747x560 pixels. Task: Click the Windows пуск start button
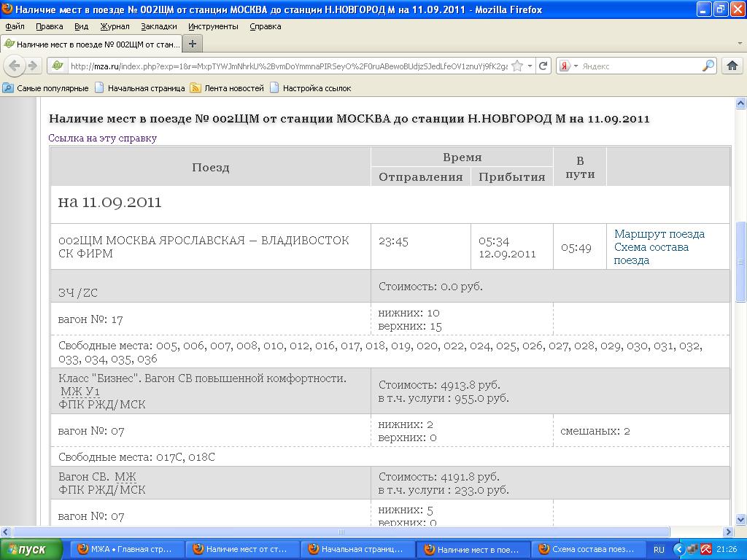(26, 549)
